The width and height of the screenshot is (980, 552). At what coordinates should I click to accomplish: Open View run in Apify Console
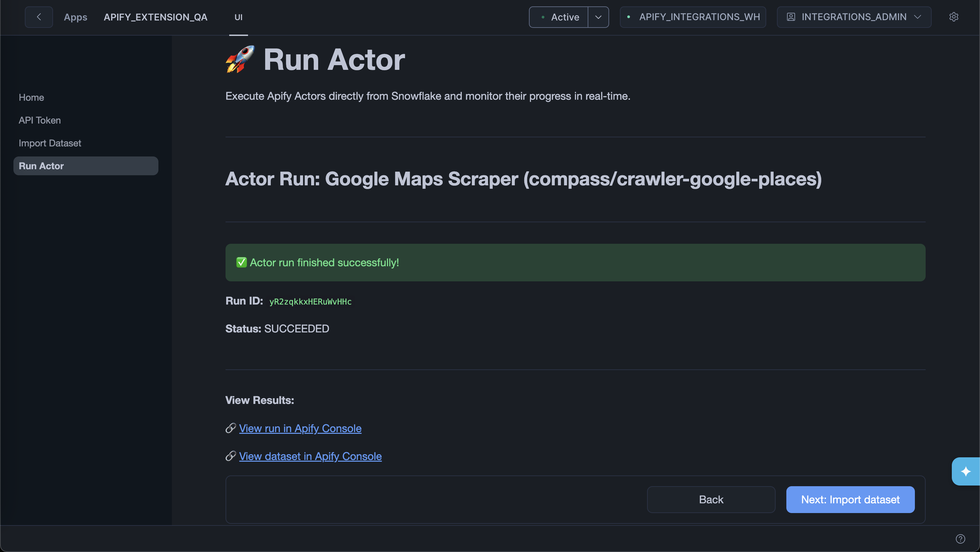pos(300,428)
